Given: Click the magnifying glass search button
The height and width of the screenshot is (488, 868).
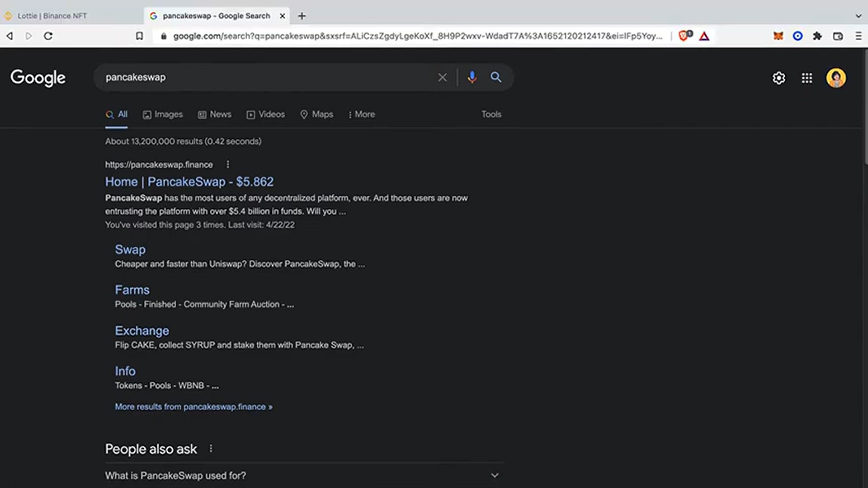Looking at the screenshot, I should 496,77.
